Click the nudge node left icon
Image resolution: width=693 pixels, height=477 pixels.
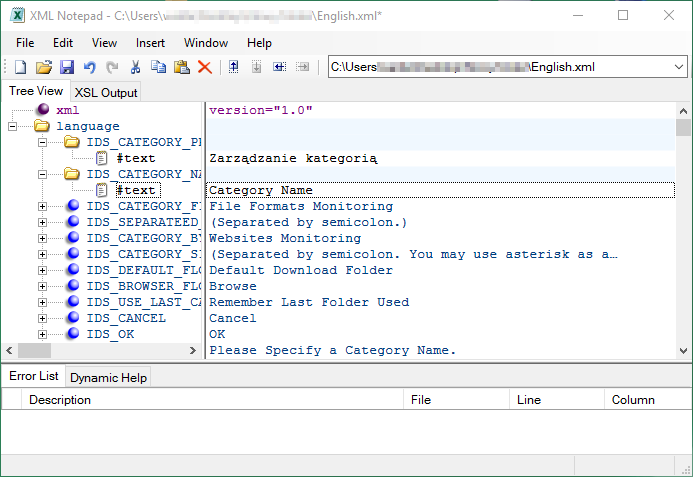coord(279,67)
